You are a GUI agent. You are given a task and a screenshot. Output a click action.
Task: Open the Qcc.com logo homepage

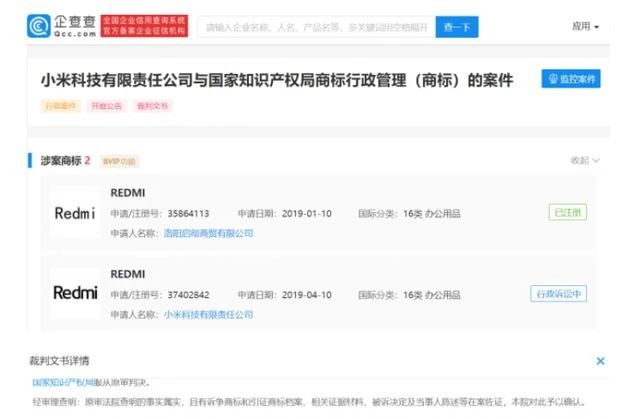62,26
